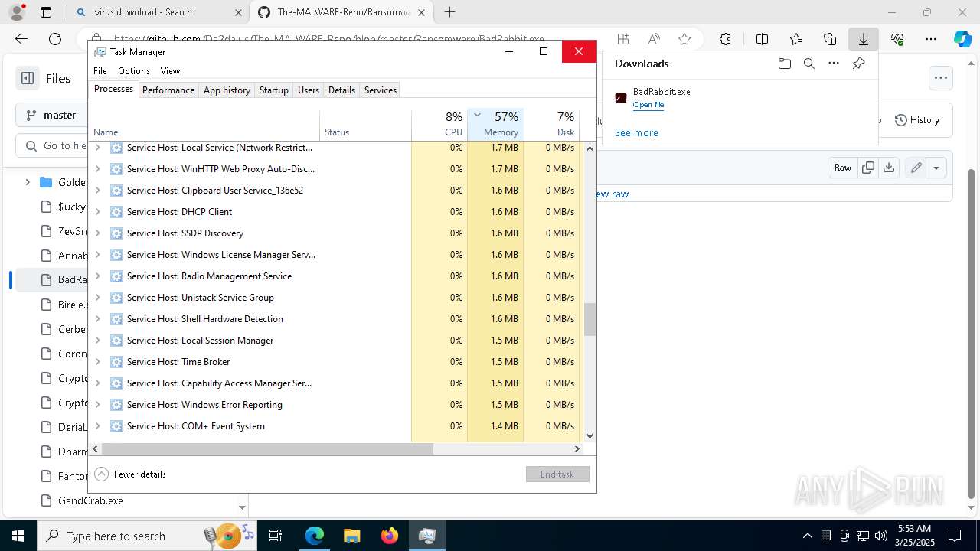Viewport: 980px width, 551px height.
Task: Open master branch dropdown
Action: pyautogui.click(x=53, y=115)
